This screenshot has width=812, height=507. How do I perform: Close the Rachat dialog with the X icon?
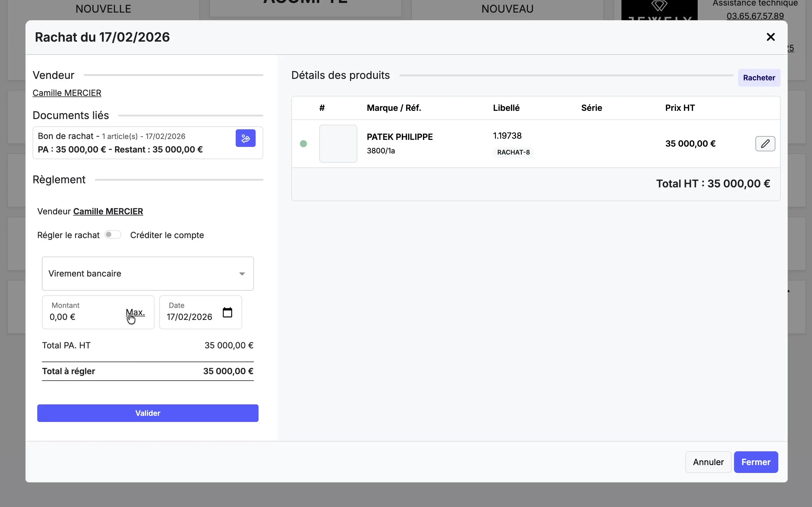pos(770,37)
